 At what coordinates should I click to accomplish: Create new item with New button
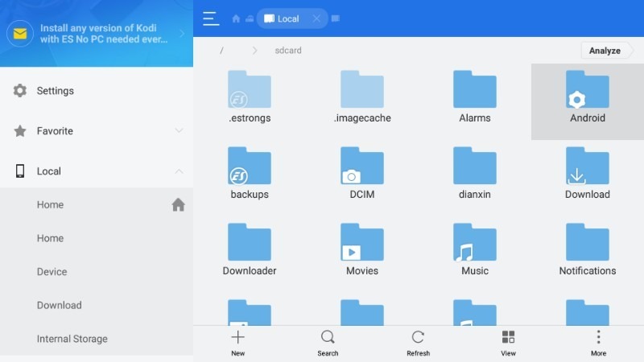coord(237,343)
